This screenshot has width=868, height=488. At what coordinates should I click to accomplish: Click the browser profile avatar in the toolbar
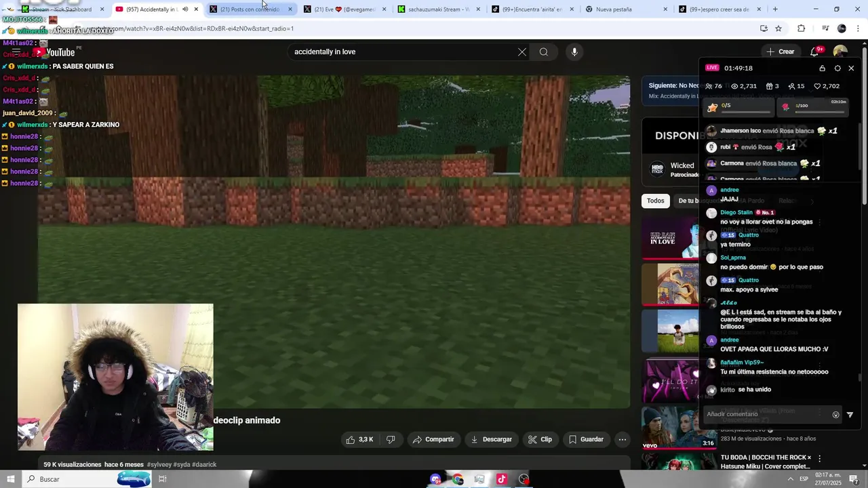pos(842,28)
